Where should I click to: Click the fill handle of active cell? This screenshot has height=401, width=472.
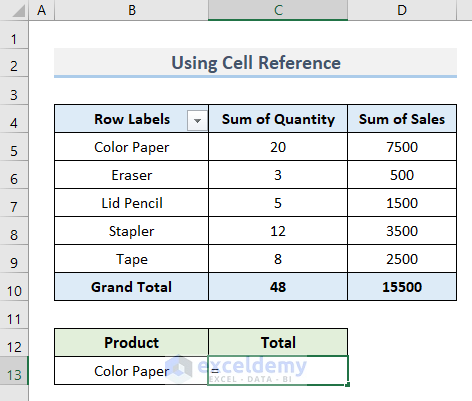pos(348,385)
